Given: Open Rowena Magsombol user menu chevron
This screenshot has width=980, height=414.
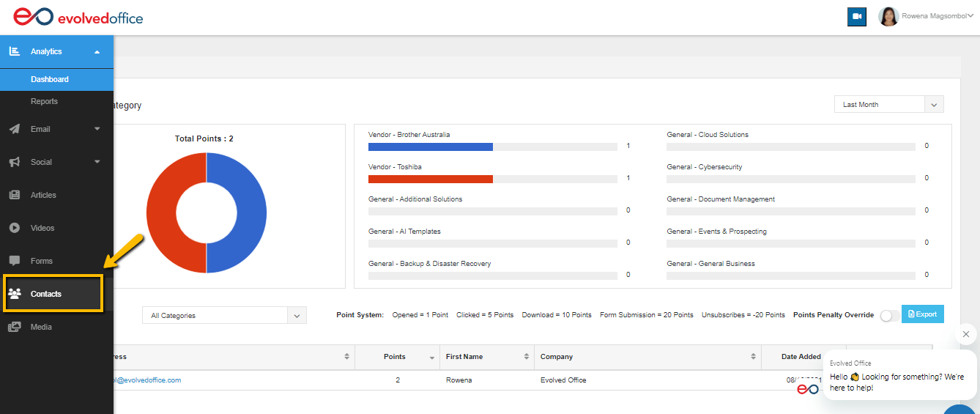Looking at the screenshot, I should 970,15.
